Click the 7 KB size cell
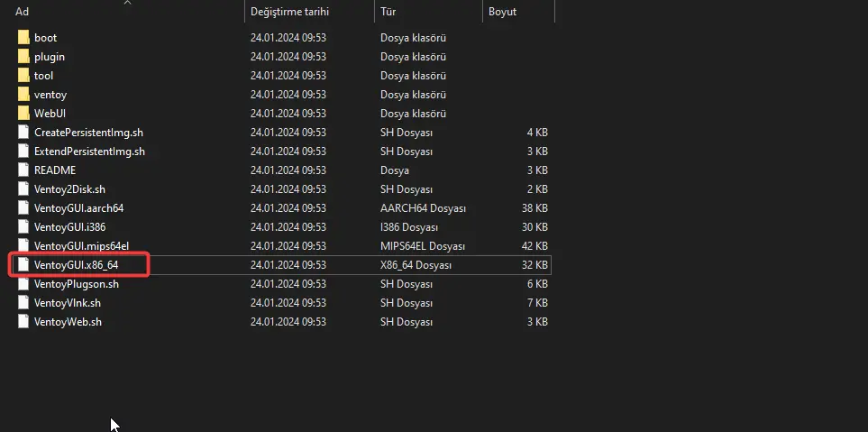This screenshot has width=868, height=432. (x=537, y=303)
